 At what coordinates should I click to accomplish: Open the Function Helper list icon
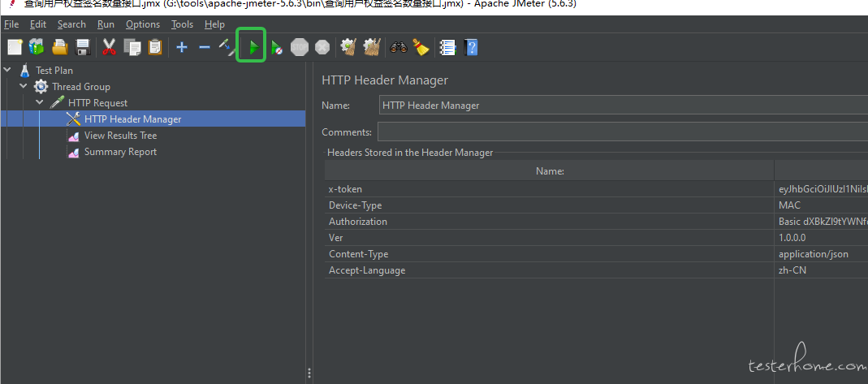[x=447, y=47]
